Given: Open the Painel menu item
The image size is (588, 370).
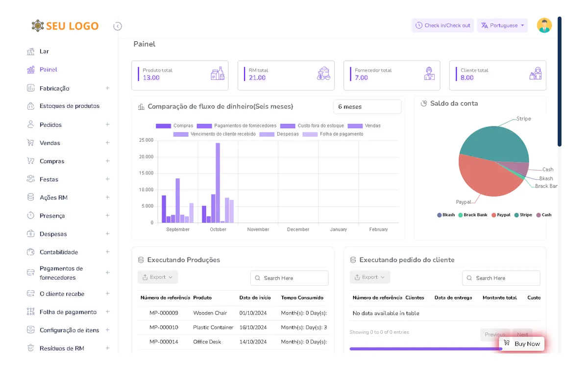Looking at the screenshot, I should pos(48,70).
